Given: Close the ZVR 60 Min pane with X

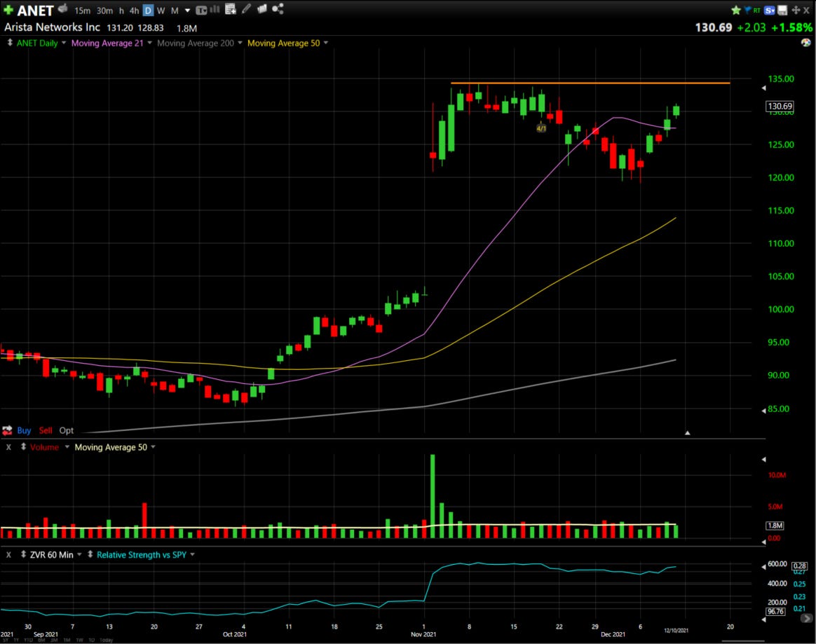Looking at the screenshot, I should 8,555.
